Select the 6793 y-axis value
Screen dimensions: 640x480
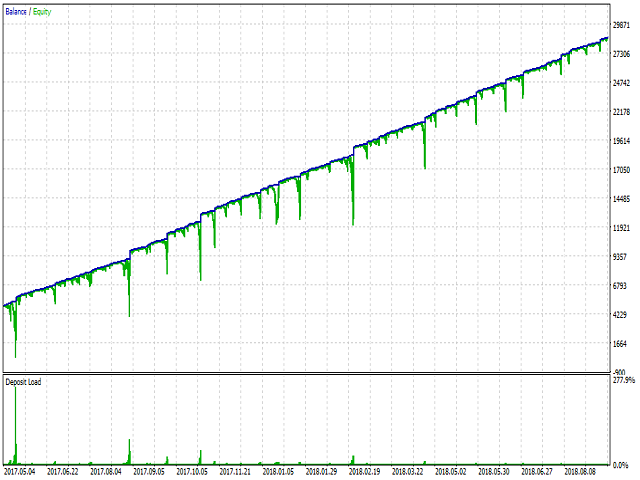624,286
